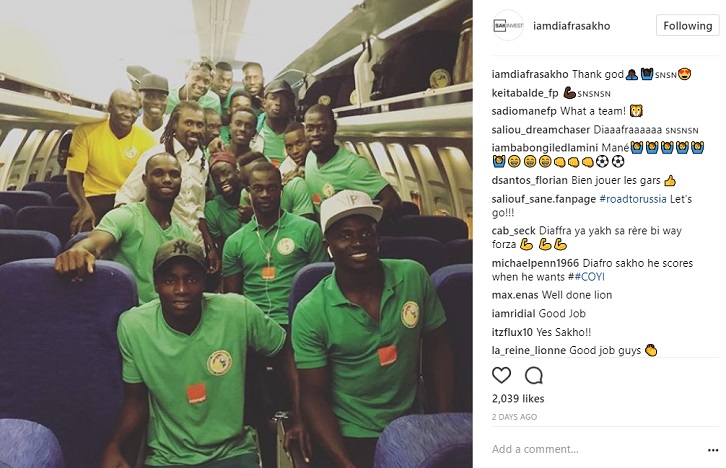View who liked via 2,039 likes
This screenshot has width=726, height=468.
pos(518,399)
